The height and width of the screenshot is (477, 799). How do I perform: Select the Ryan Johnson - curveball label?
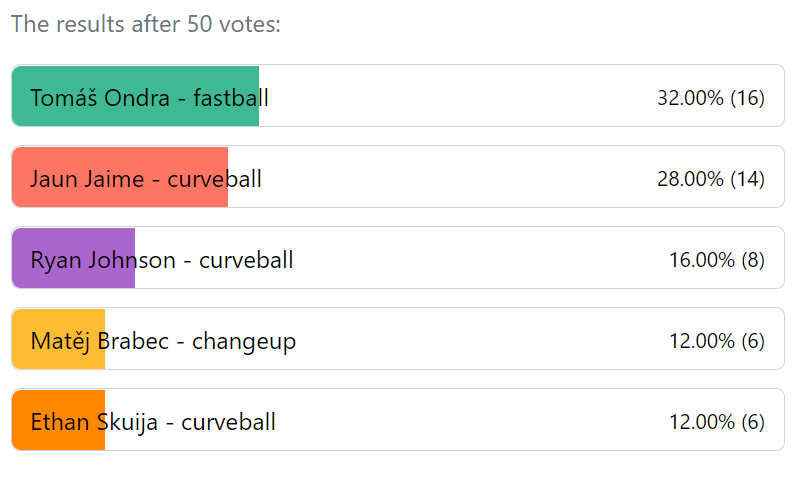162,260
